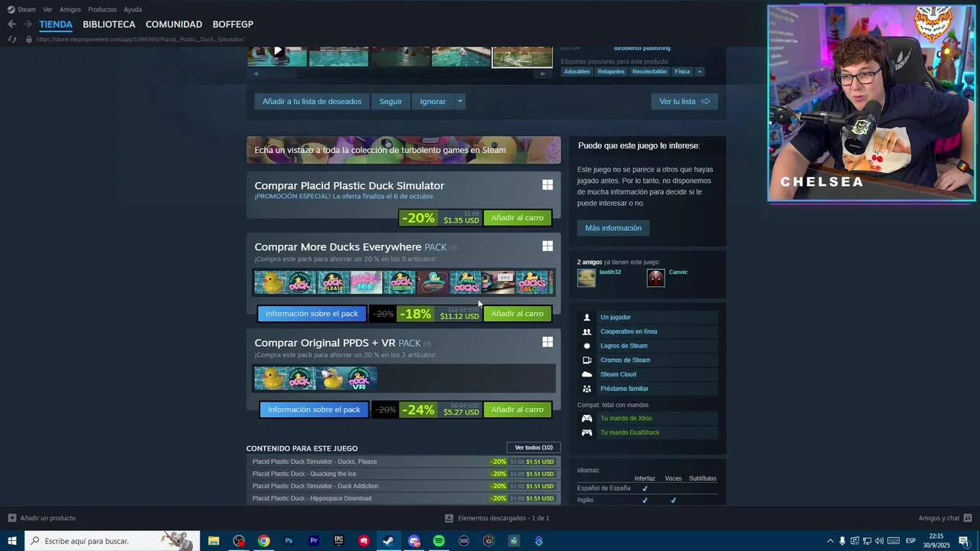This screenshot has width=980, height=551.
Task: Open the Ayuda menu
Action: click(x=132, y=9)
